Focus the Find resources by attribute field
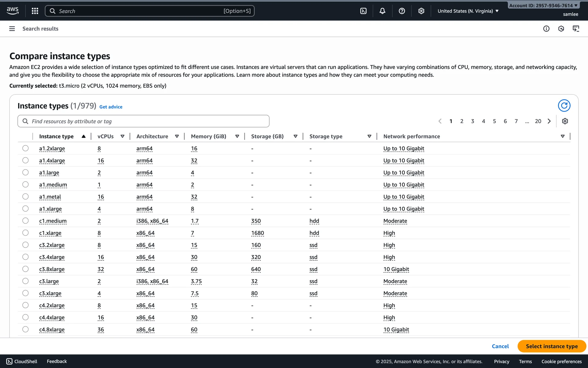Image resolution: width=588 pixels, height=368 pixels. (143, 121)
